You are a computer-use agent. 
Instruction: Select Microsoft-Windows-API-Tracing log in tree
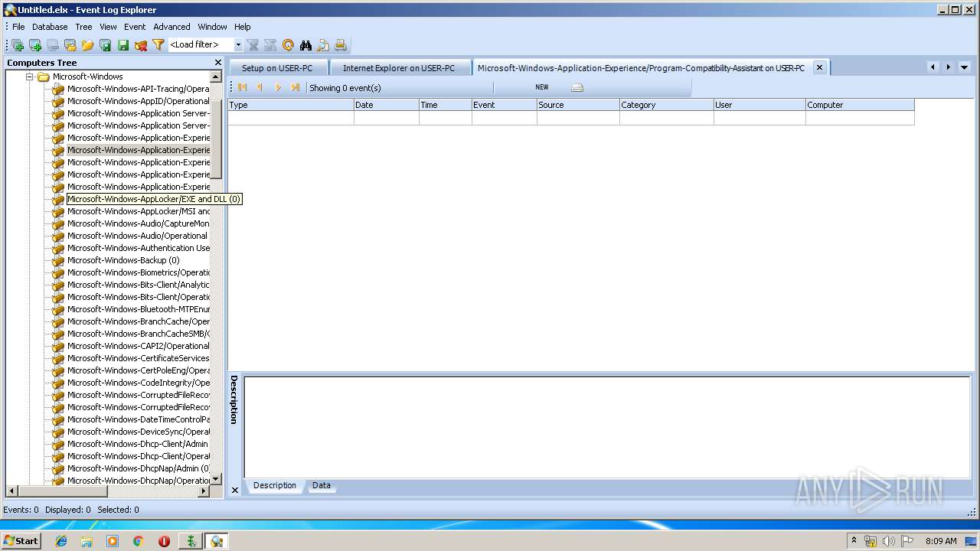[138, 89]
